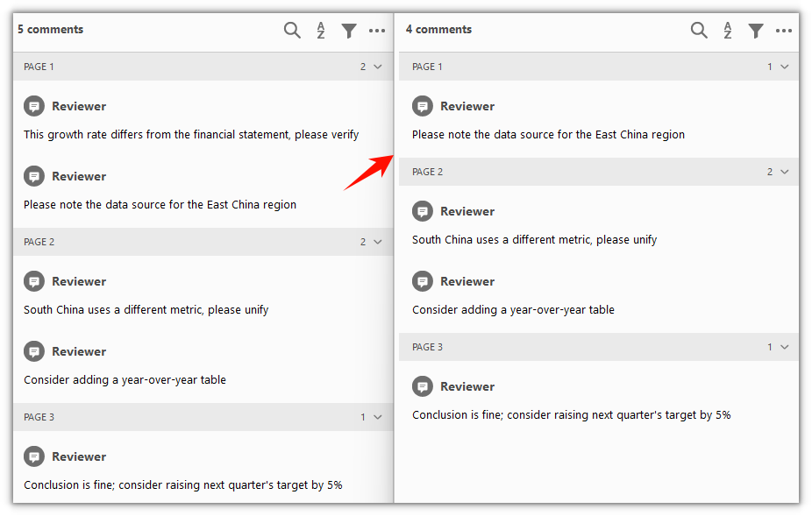Click the PAGE 2 header label in left panel

point(39,242)
